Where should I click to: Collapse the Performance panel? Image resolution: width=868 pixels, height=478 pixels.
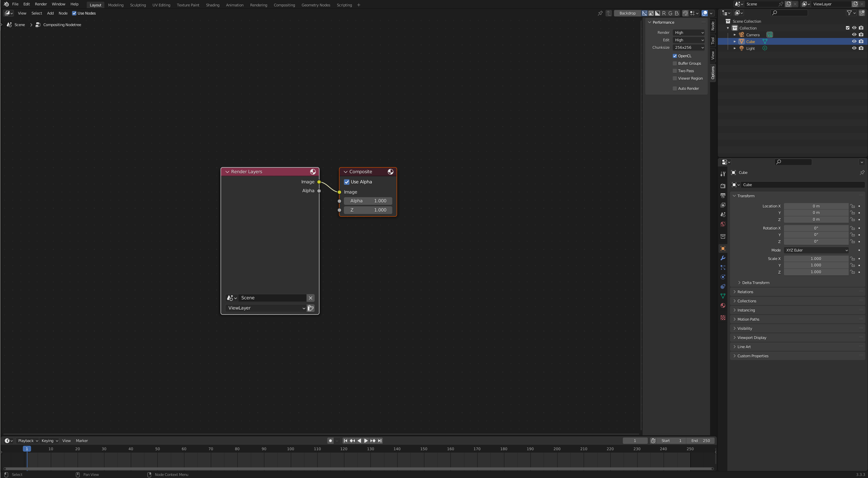click(649, 22)
